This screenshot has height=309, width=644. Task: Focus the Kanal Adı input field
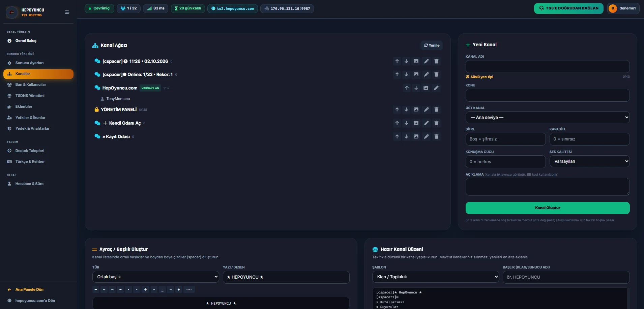coord(548,67)
